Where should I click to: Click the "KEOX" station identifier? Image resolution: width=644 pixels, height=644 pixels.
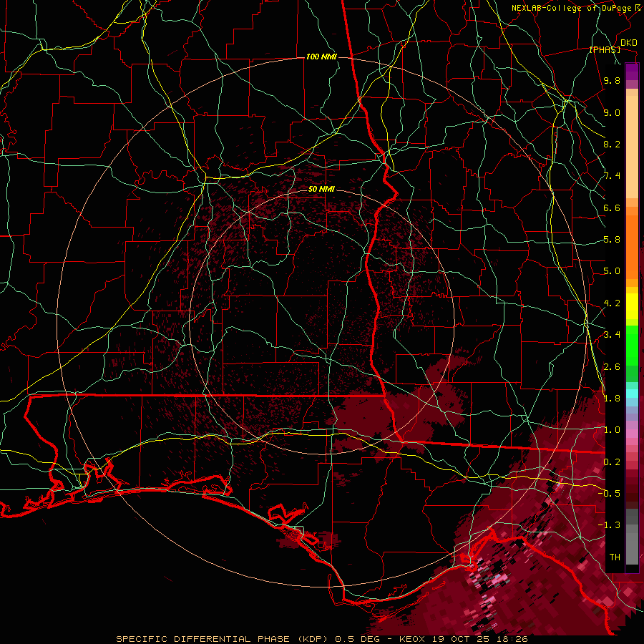pos(413,639)
